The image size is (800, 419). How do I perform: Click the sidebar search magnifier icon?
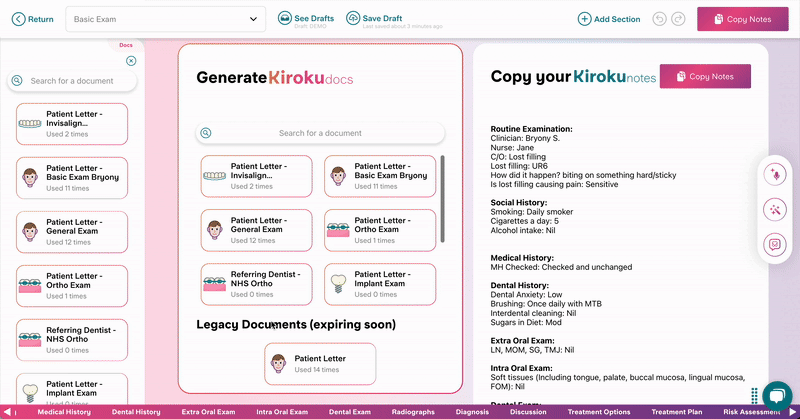click(17, 81)
